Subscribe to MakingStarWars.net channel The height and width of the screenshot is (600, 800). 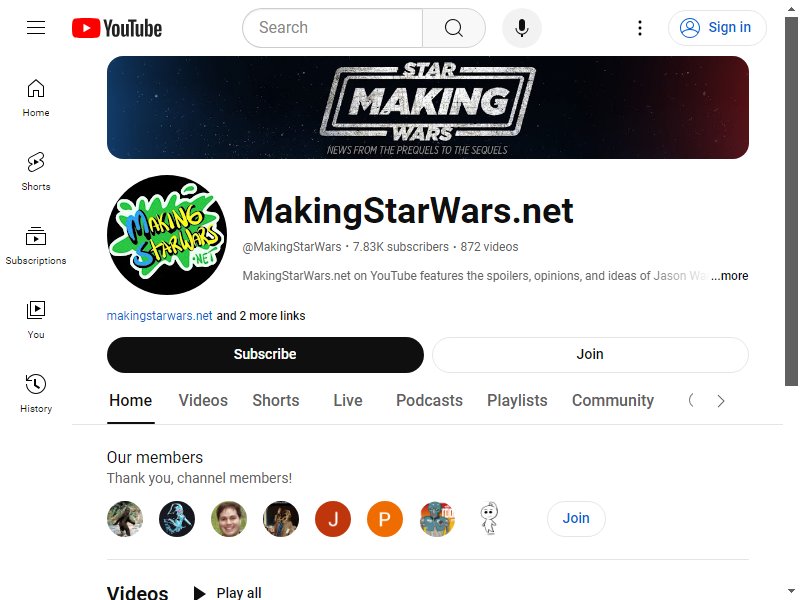(265, 355)
